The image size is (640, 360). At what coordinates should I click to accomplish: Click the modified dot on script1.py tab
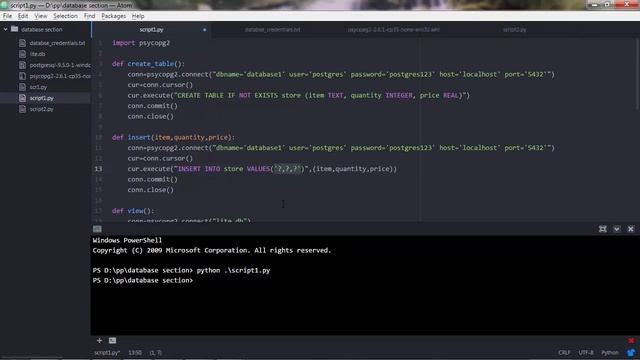tap(204, 29)
